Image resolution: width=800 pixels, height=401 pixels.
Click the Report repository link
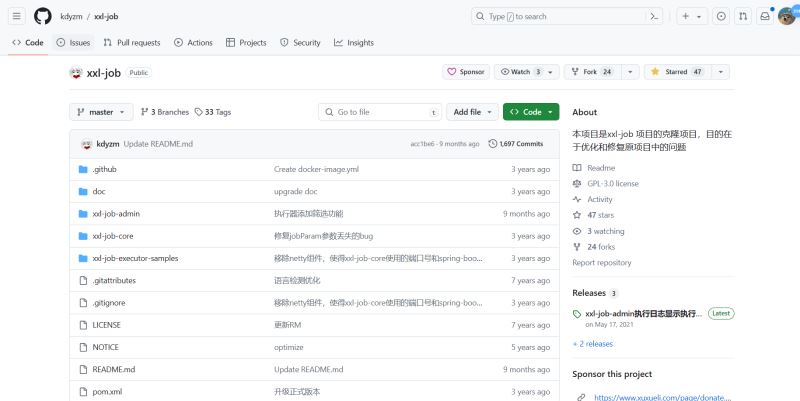pos(602,263)
